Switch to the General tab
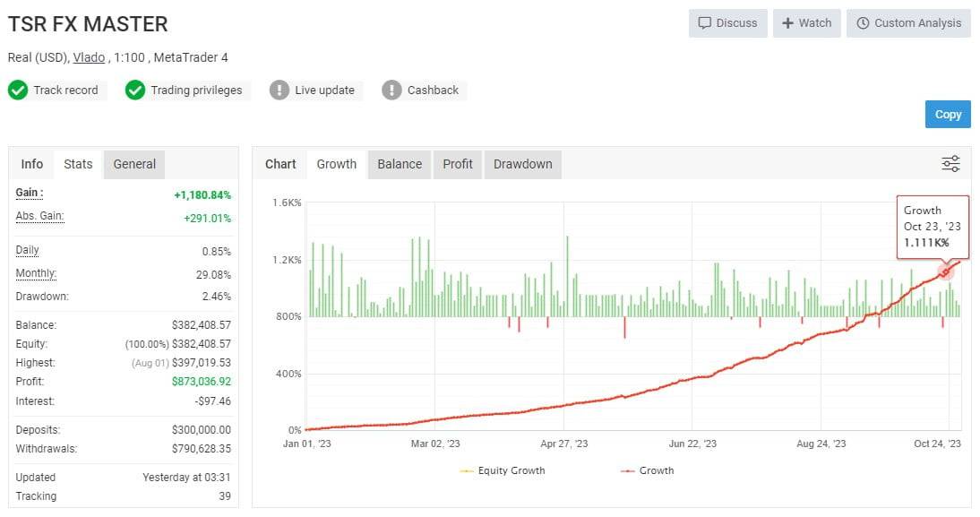Screen dimensions: 980x517 134,164
